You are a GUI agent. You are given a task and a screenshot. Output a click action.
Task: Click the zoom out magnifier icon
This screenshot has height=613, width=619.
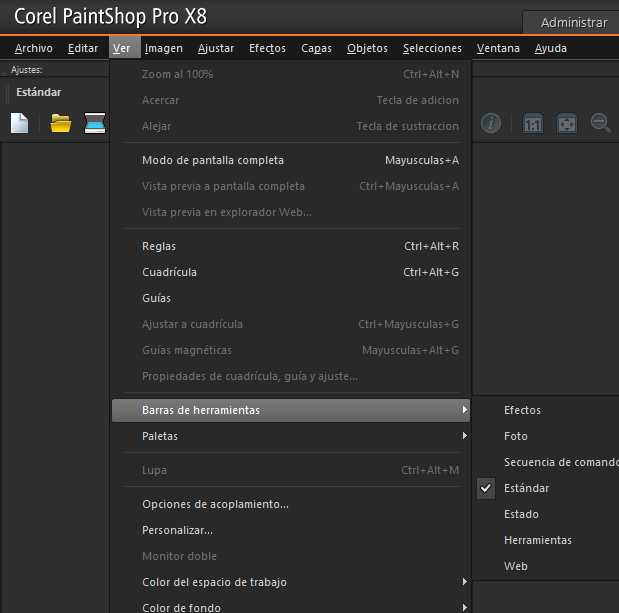[x=600, y=123]
